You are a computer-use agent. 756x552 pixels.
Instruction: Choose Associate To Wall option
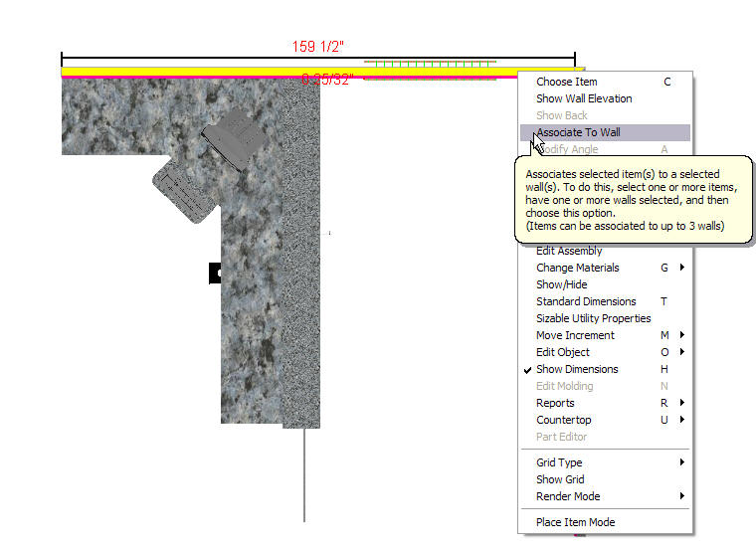(x=605, y=132)
